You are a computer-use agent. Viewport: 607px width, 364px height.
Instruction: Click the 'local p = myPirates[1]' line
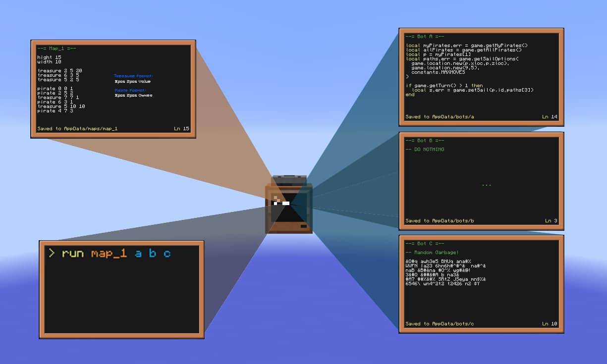tap(439, 54)
